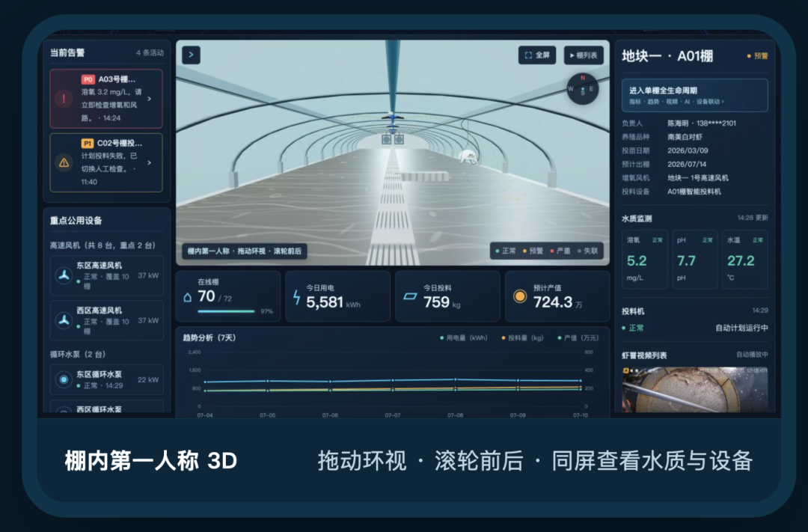Click the 07-07 point on the trend chart
This screenshot has height=532, width=808.
point(393,380)
